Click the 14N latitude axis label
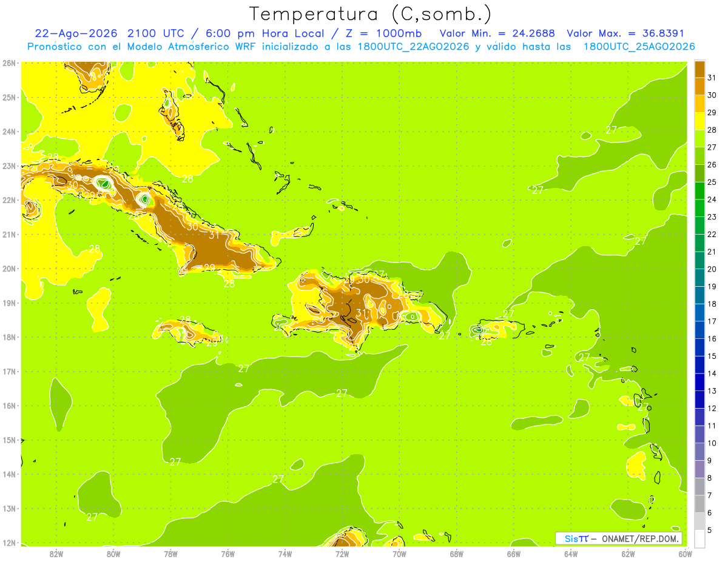The width and height of the screenshot is (728, 562). (9, 474)
